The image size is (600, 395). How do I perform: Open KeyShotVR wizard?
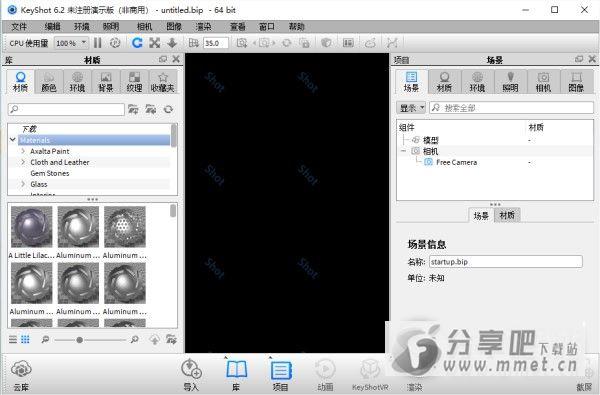pos(370,375)
